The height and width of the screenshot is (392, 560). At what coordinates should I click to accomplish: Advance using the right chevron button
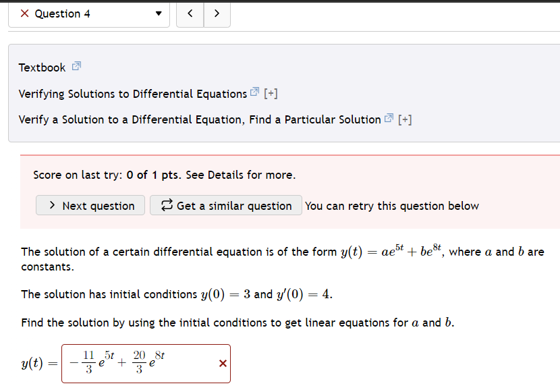[217, 12]
